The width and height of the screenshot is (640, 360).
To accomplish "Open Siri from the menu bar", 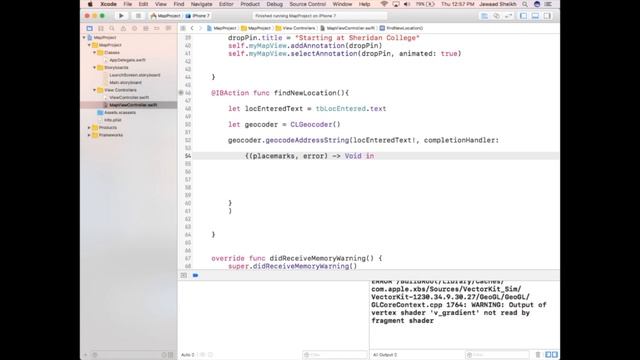I will [537, 4].
